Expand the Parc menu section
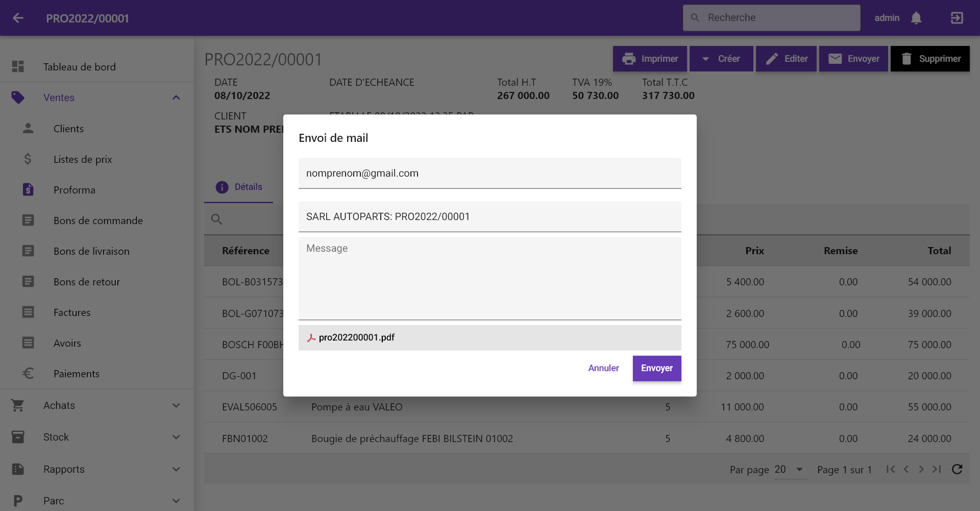The width and height of the screenshot is (980, 511). [176, 501]
